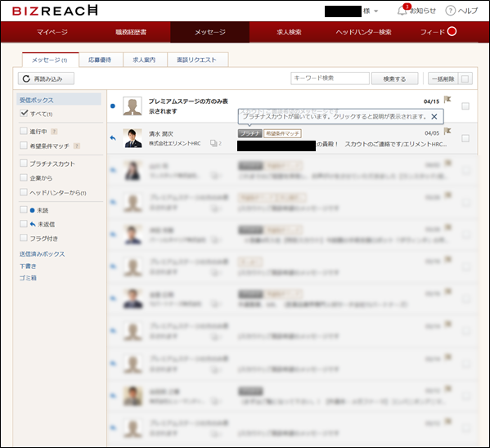490x448 pixels.
Task: Enable the 企業から filter checkbox
Action: [x=24, y=177]
